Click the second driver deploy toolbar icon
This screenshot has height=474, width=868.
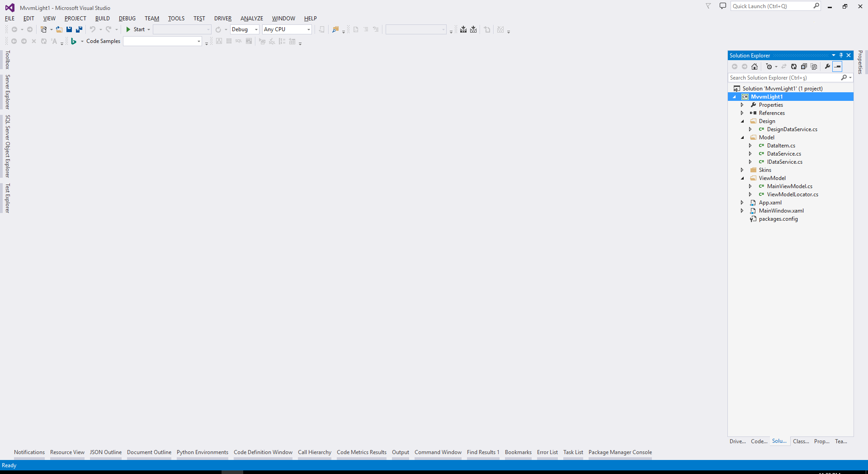pyautogui.click(x=473, y=29)
